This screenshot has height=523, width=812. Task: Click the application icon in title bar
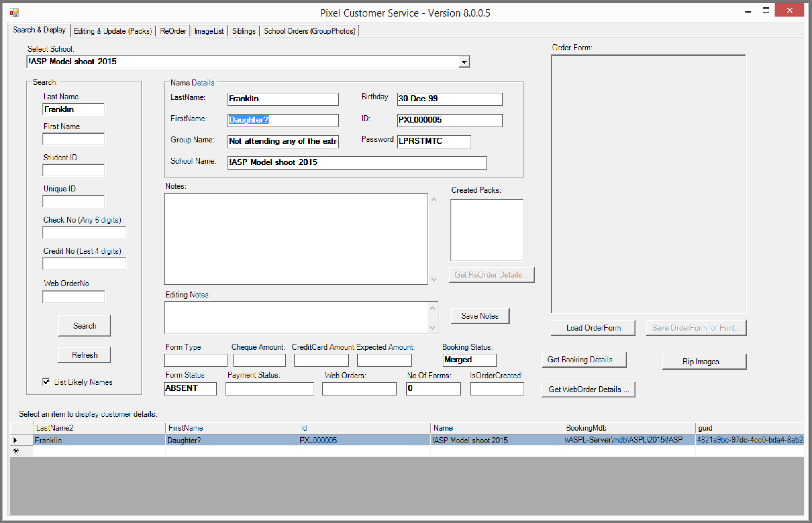coord(14,13)
